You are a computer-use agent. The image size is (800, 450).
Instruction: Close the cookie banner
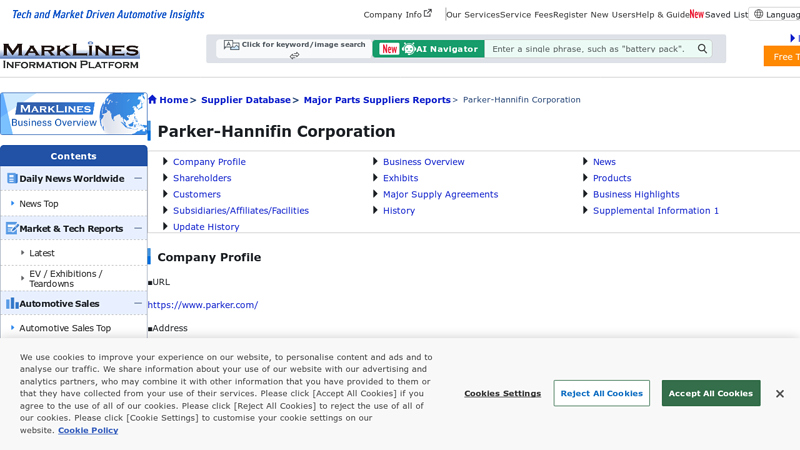[x=779, y=394]
